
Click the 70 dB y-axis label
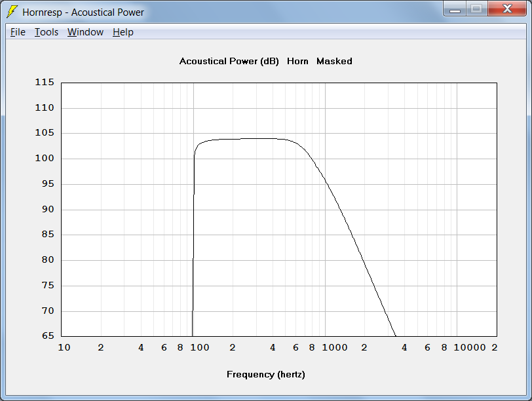48,311
